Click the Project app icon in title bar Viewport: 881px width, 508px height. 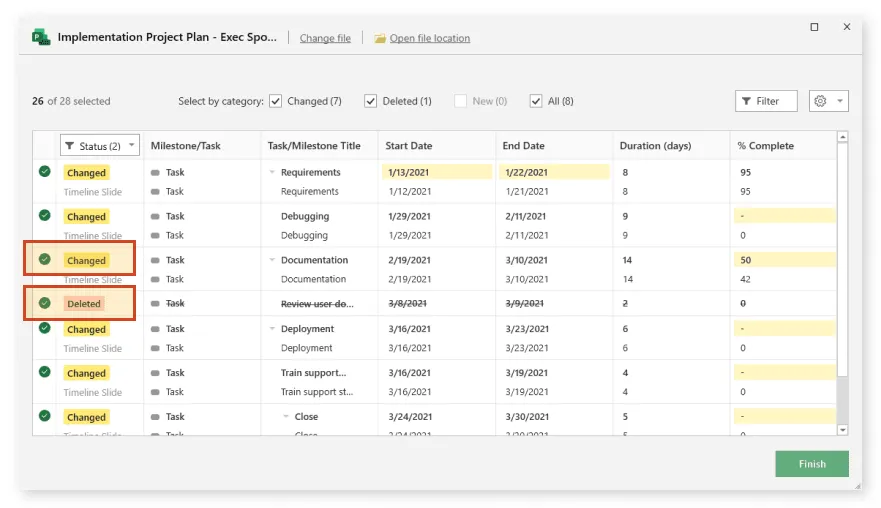tap(41, 38)
